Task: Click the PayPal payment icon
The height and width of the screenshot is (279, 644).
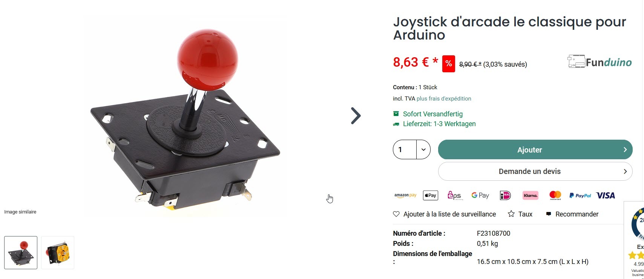Action: [x=580, y=195]
